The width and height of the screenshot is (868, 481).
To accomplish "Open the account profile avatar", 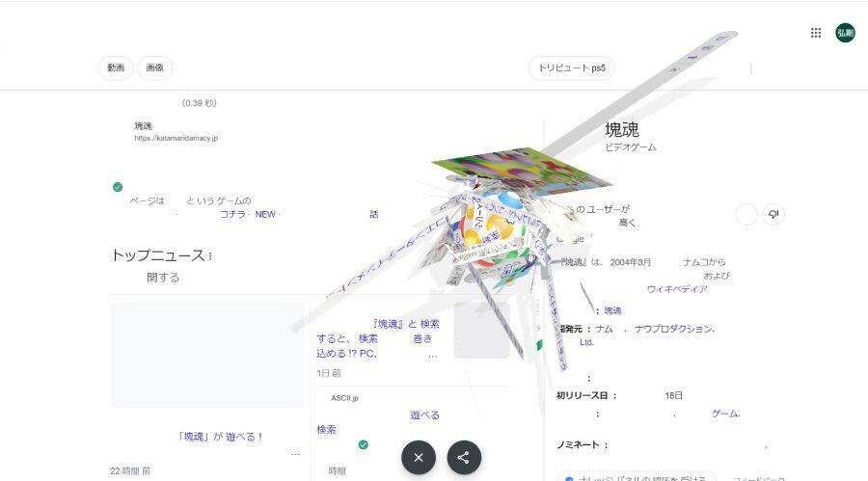I will click(x=845, y=33).
